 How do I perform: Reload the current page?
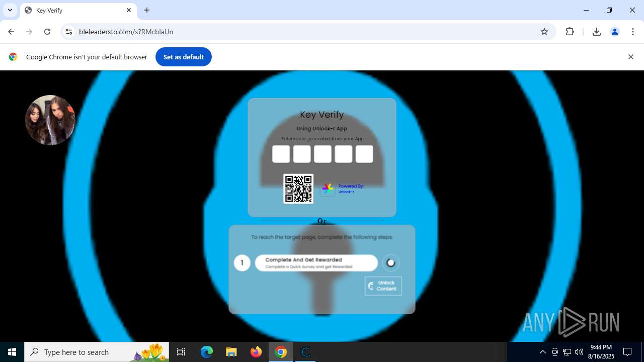point(47,32)
